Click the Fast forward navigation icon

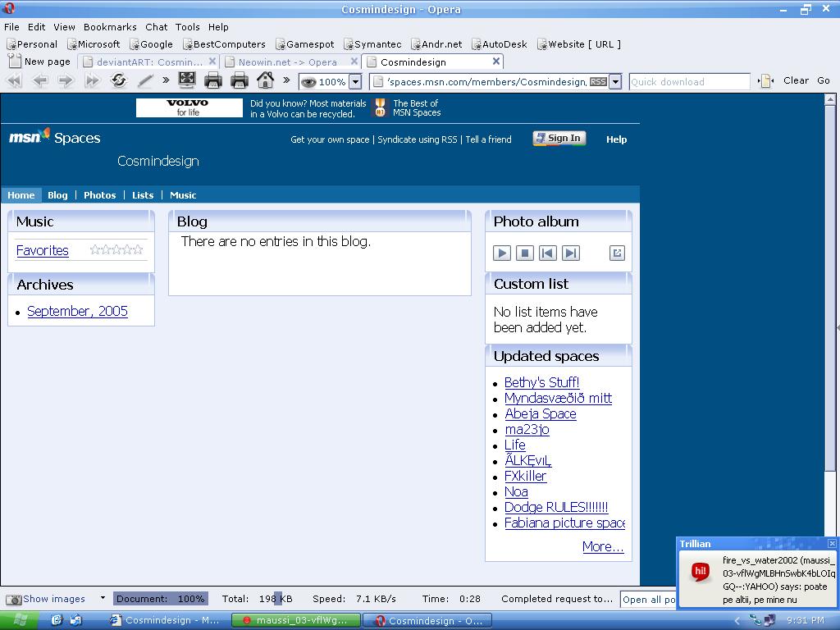pyautogui.click(x=92, y=81)
